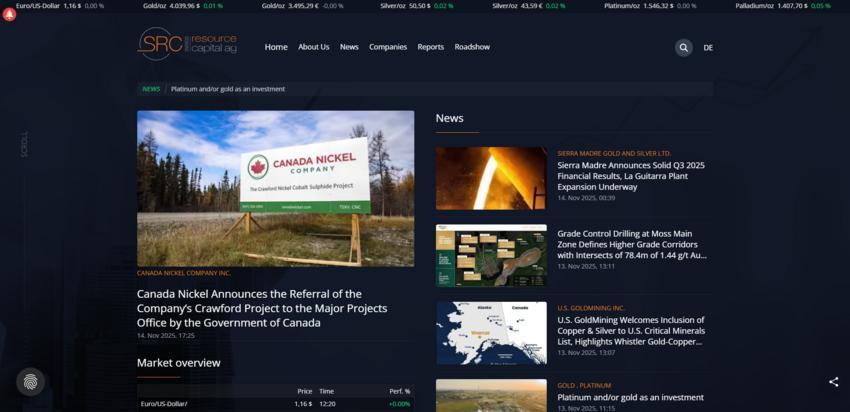Click the vertical SCROLL indicator at left
Image resolution: width=850 pixels, height=412 pixels.
pos(24,144)
